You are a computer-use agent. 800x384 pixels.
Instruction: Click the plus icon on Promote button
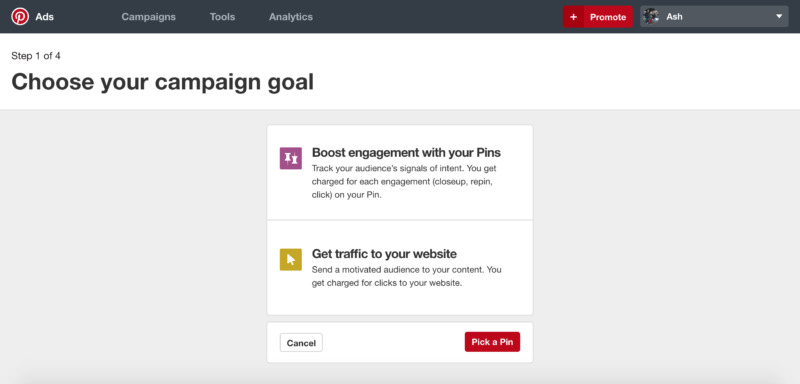573,17
